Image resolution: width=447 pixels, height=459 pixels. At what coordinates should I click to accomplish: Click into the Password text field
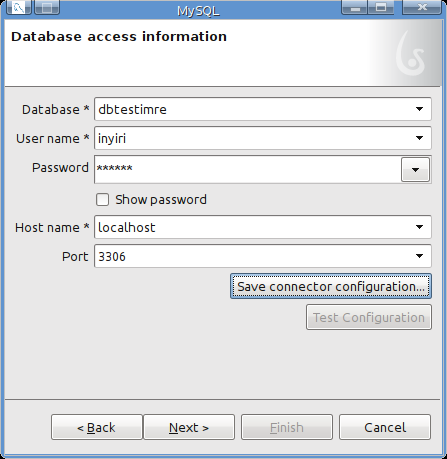pos(248,169)
